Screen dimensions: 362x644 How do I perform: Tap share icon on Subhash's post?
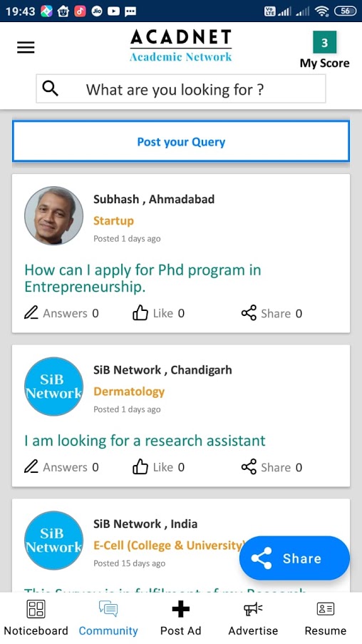tap(249, 313)
